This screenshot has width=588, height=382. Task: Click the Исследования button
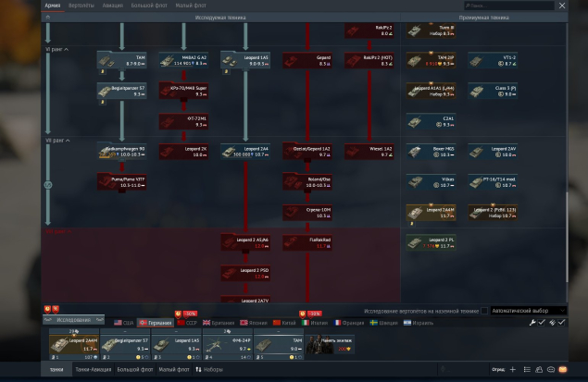pos(73,320)
